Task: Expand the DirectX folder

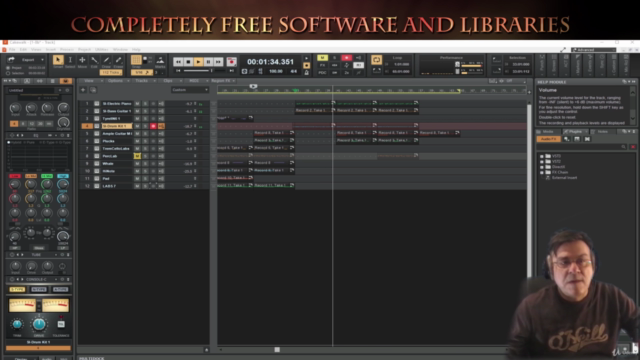Action: point(542,167)
